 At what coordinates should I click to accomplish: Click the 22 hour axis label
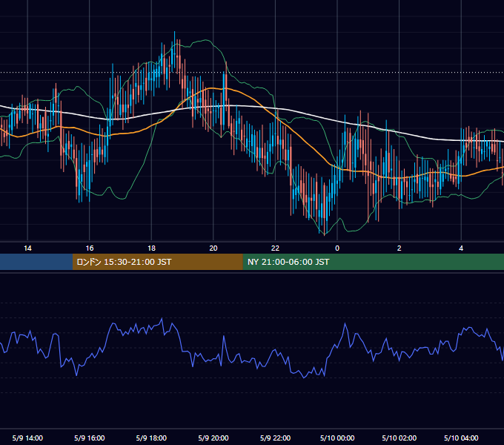pos(275,248)
